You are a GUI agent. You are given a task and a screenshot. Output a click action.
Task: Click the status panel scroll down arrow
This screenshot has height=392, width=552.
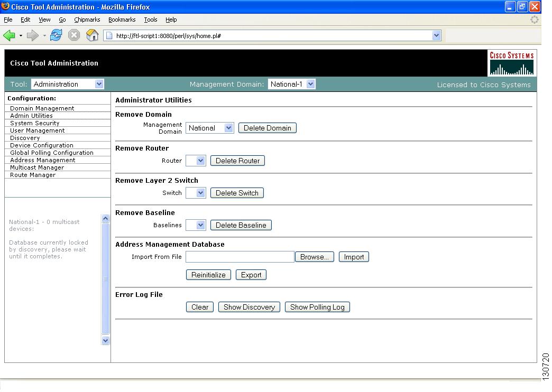point(105,341)
